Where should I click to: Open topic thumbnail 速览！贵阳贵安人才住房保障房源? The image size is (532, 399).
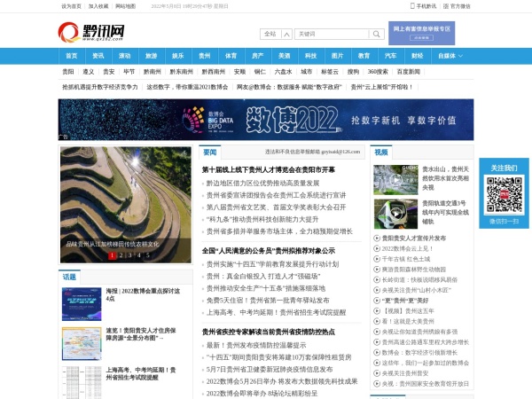click(82, 344)
